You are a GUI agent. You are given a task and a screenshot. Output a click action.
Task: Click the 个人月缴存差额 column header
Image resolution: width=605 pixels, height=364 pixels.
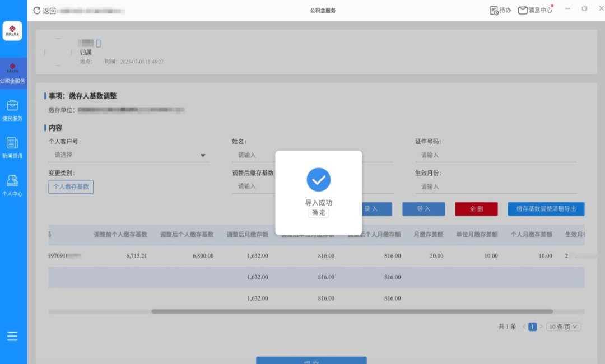tap(531, 235)
